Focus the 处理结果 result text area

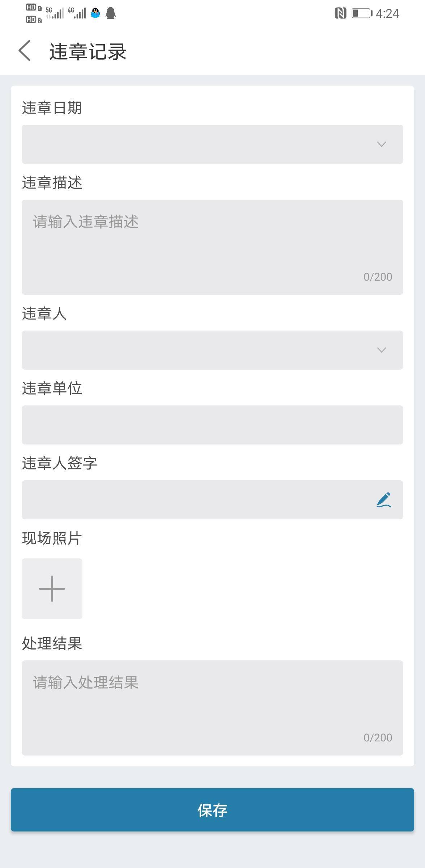212,708
